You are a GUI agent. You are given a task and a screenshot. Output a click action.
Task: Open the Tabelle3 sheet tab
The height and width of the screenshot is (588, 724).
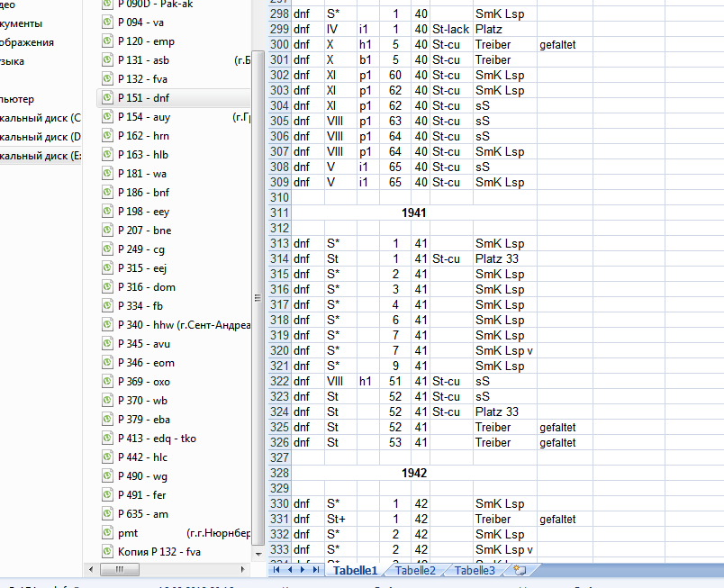[474, 570]
